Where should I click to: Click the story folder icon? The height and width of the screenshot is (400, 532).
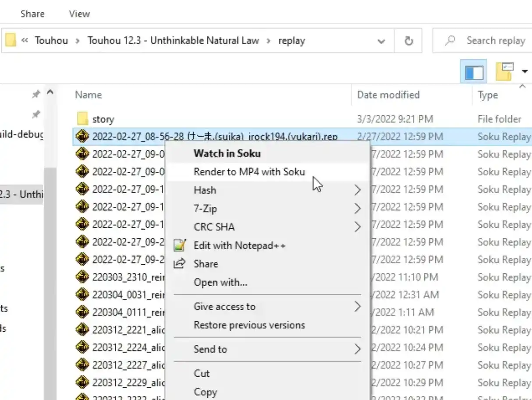pyautogui.click(x=82, y=119)
